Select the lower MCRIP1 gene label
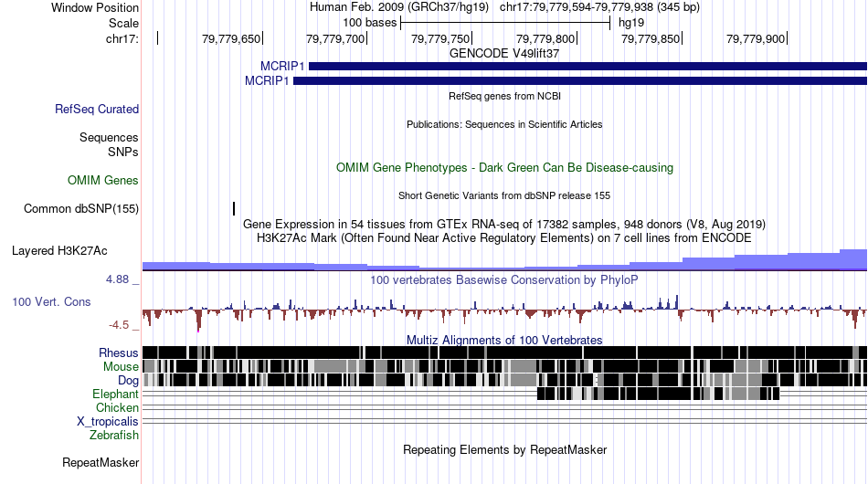The height and width of the screenshot is (484, 868). (x=267, y=80)
